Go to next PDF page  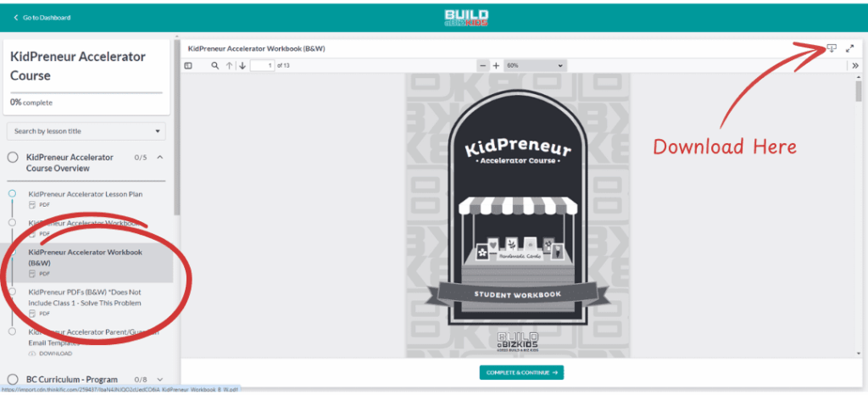pyautogui.click(x=242, y=66)
